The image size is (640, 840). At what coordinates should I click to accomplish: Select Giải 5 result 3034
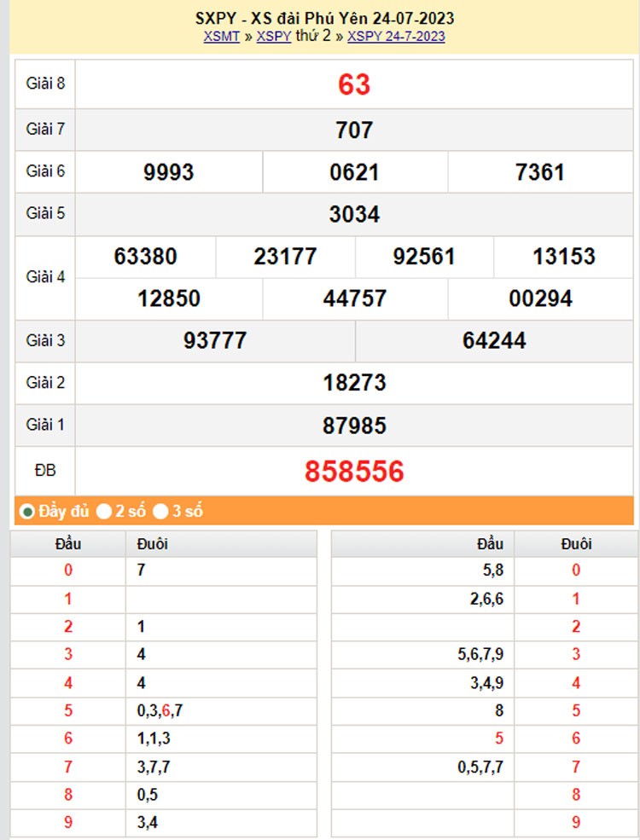point(354,214)
